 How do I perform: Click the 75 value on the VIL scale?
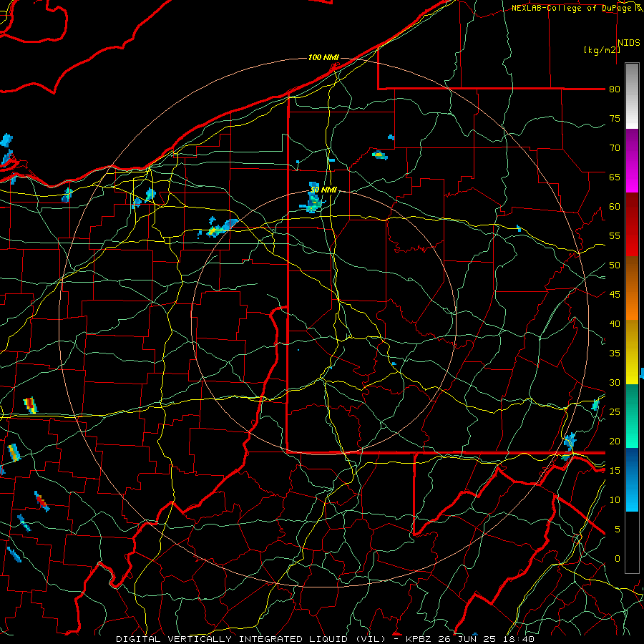[615, 119]
